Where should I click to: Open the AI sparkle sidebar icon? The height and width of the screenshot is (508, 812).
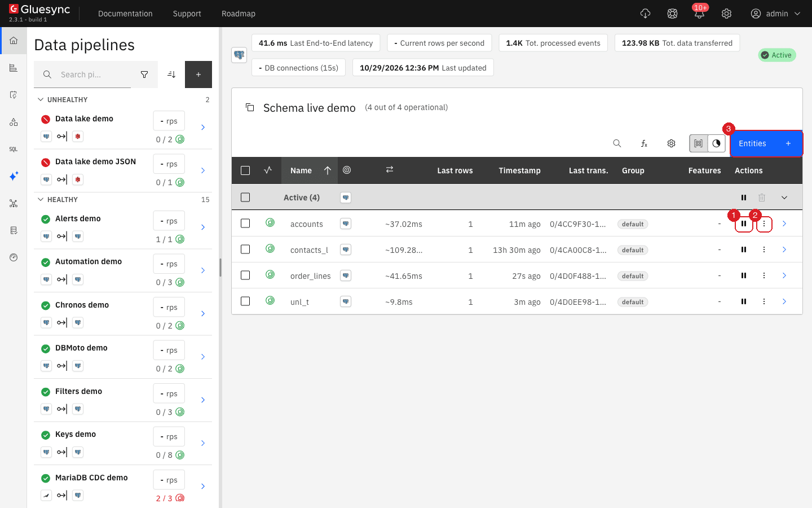(x=14, y=176)
